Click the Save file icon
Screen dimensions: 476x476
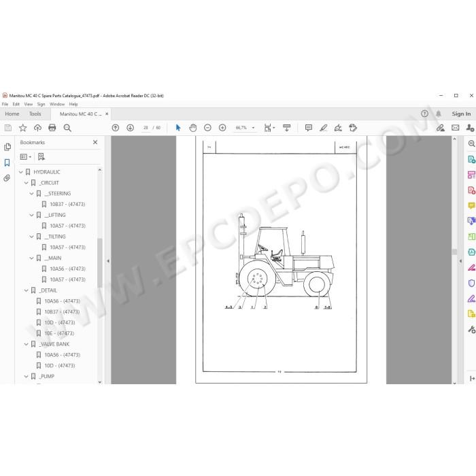[x=8, y=128]
